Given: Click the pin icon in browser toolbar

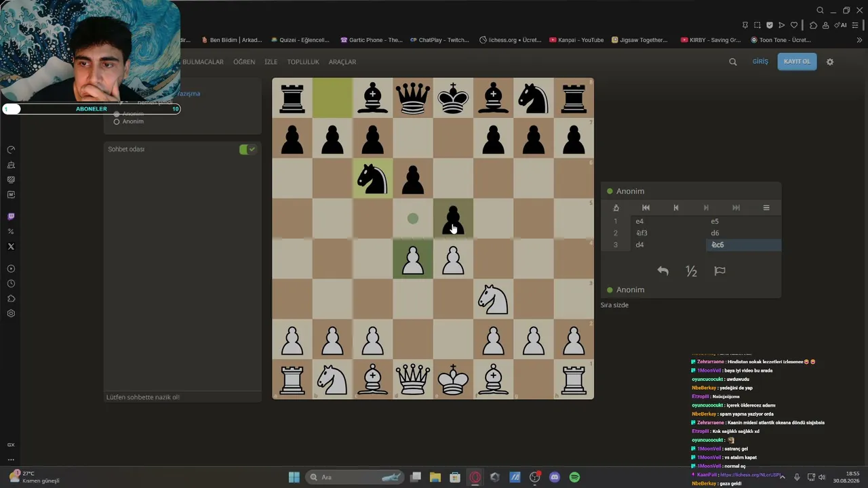Looking at the screenshot, I should 745,25.
